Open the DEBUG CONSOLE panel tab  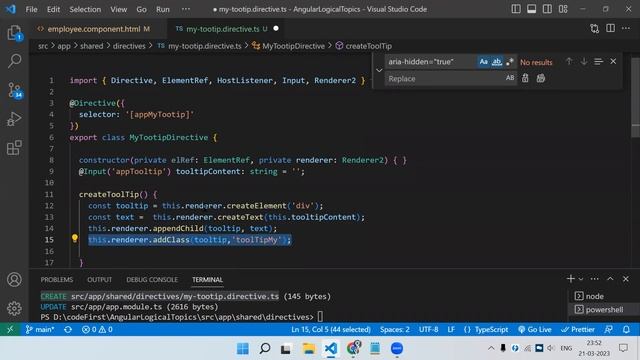(152, 280)
